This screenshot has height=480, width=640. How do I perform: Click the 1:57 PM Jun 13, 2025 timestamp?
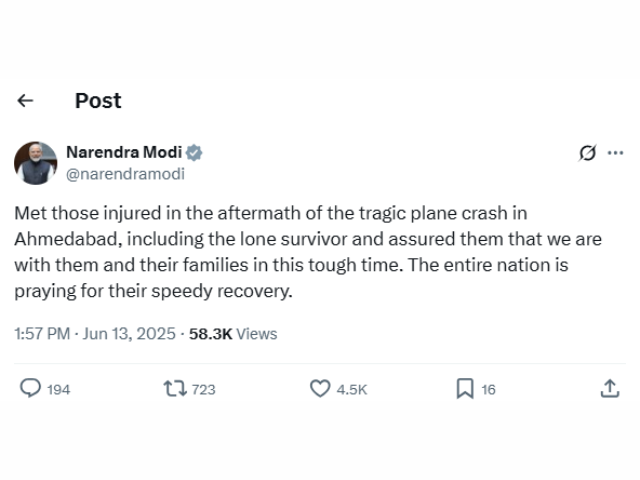(x=95, y=334)
